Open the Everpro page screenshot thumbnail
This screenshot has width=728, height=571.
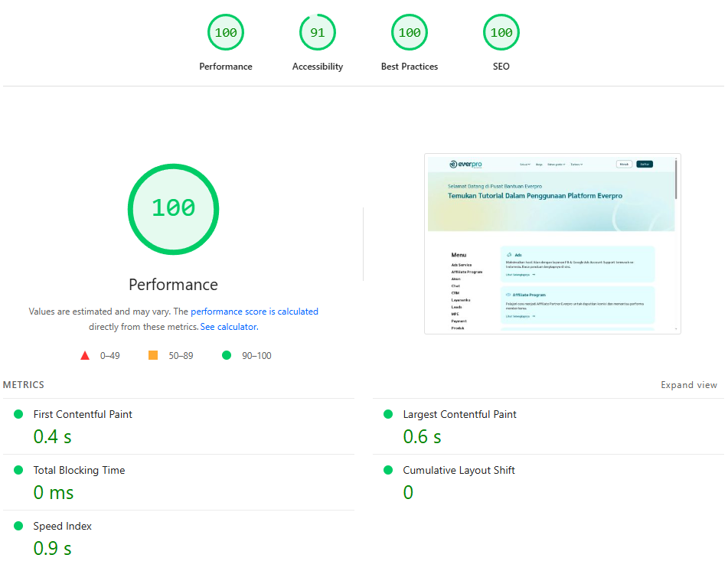coord(552,244)
